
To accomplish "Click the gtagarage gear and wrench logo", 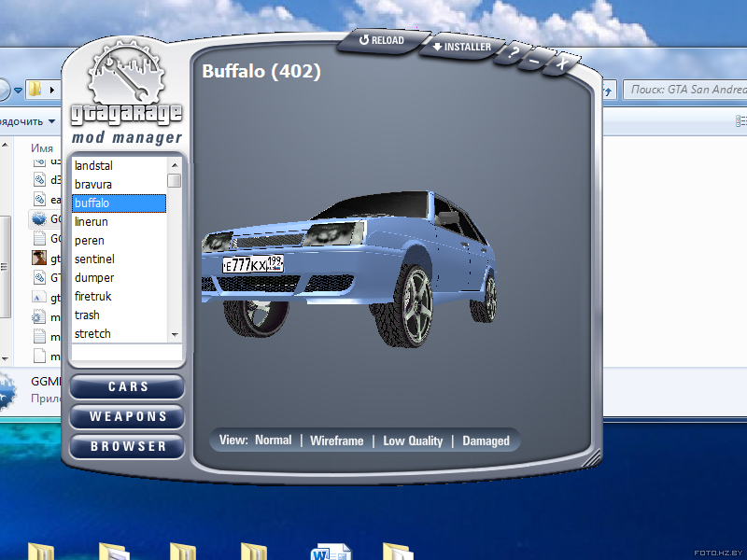I will click(126, 73).
